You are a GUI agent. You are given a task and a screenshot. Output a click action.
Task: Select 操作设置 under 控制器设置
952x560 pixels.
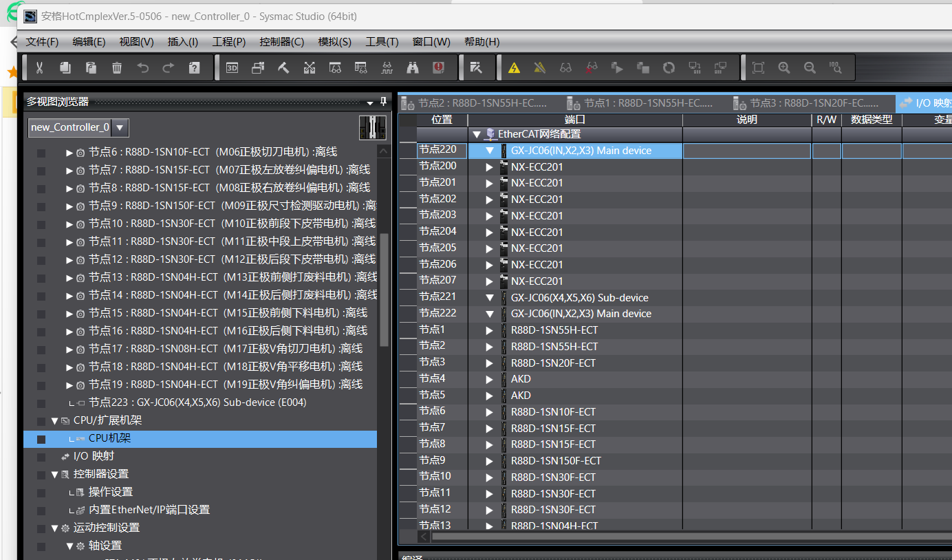(x=110, y=492)
